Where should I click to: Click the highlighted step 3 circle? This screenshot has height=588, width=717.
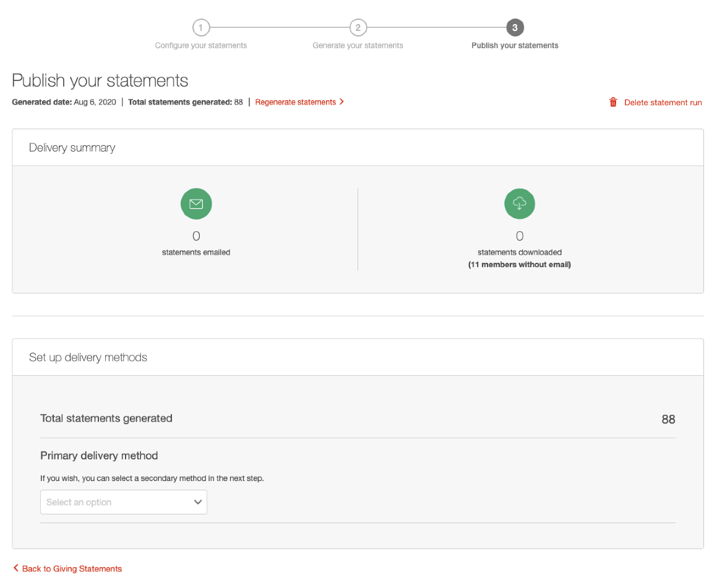[514, 27]
